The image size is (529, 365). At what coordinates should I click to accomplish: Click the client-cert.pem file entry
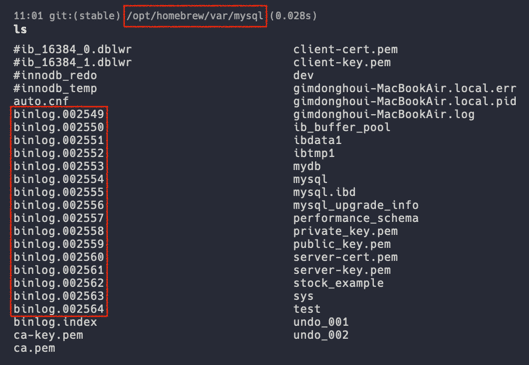tap(345, 50)
